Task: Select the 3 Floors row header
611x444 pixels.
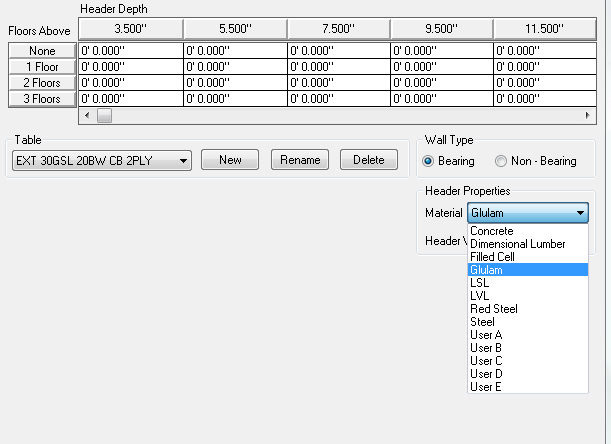Action: [x=42, y=99]
